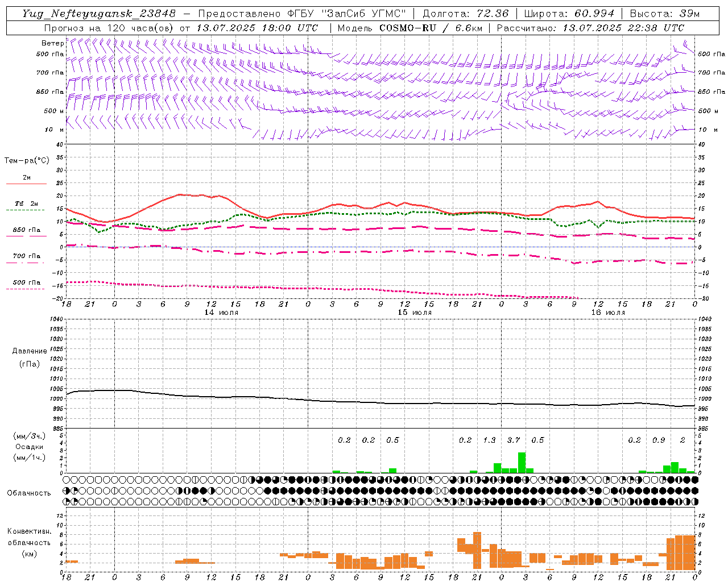Click the Давление pressure panel label
The image size is (728, 582).
click(x=30, y=351)
